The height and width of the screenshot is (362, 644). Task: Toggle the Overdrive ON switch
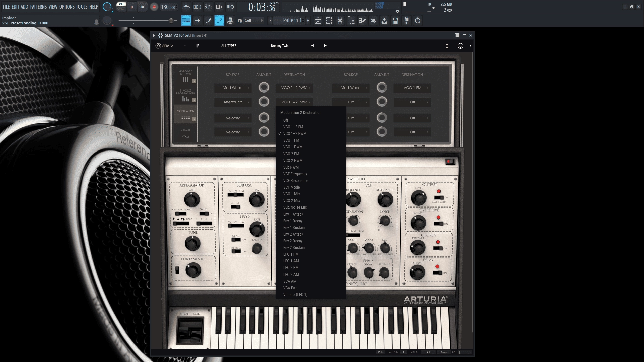tap(439, 224)
